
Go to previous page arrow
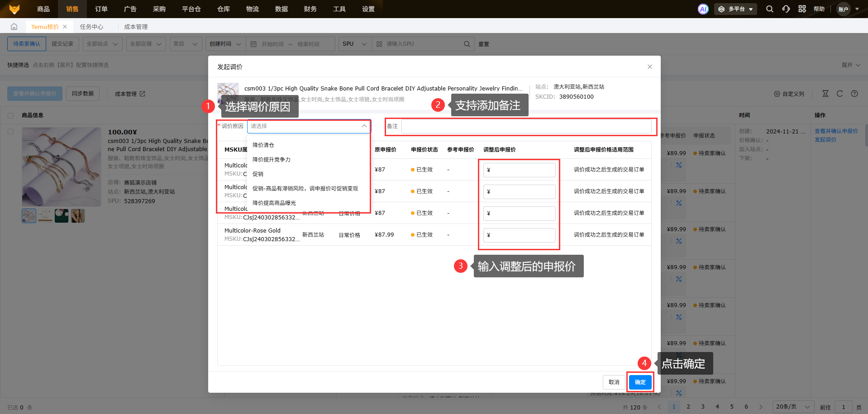pos(659,407)
